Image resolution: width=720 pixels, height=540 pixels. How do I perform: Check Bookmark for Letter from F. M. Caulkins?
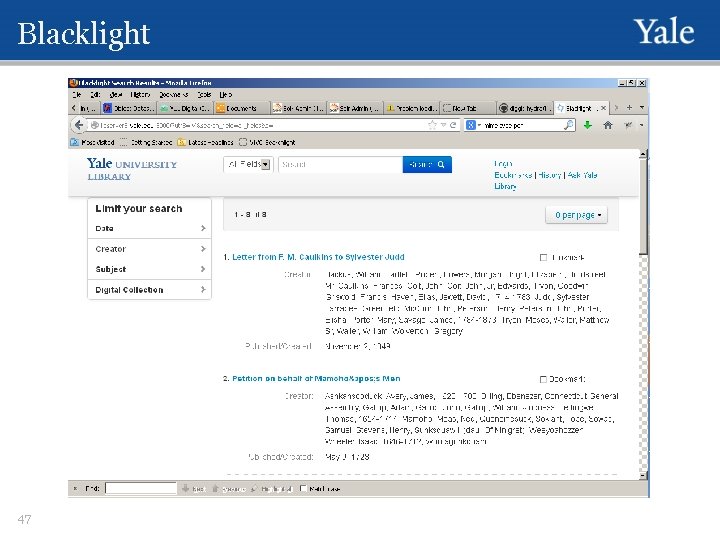544,258
